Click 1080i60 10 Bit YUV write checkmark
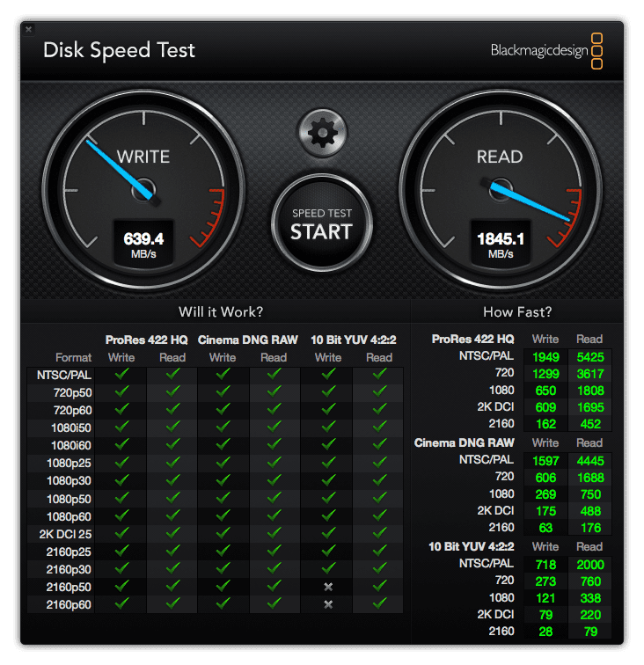The image size is (644, 665). coord(328,444)
